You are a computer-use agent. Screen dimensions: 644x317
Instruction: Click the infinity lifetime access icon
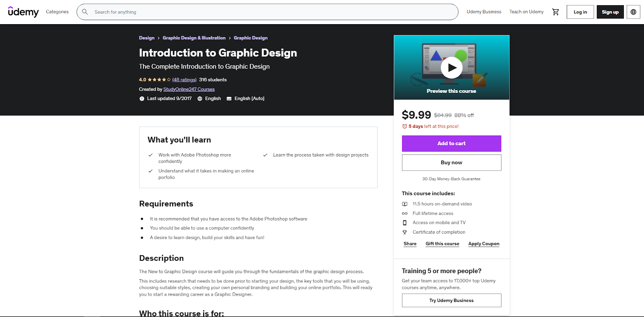[405, 214]
